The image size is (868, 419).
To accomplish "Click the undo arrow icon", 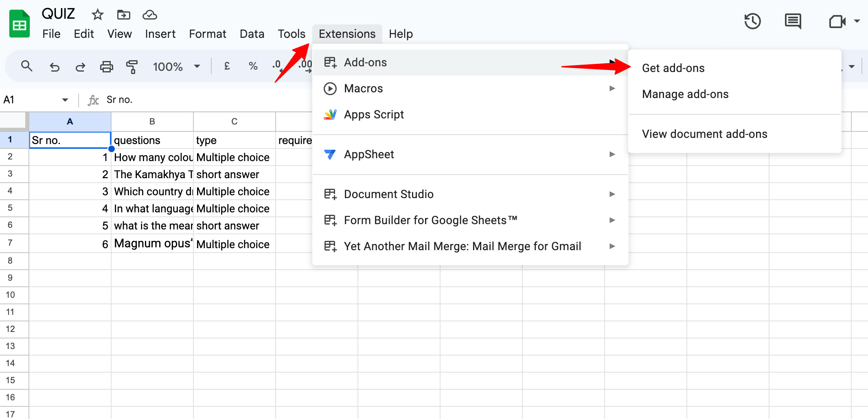I will click(x=54, y=67).
